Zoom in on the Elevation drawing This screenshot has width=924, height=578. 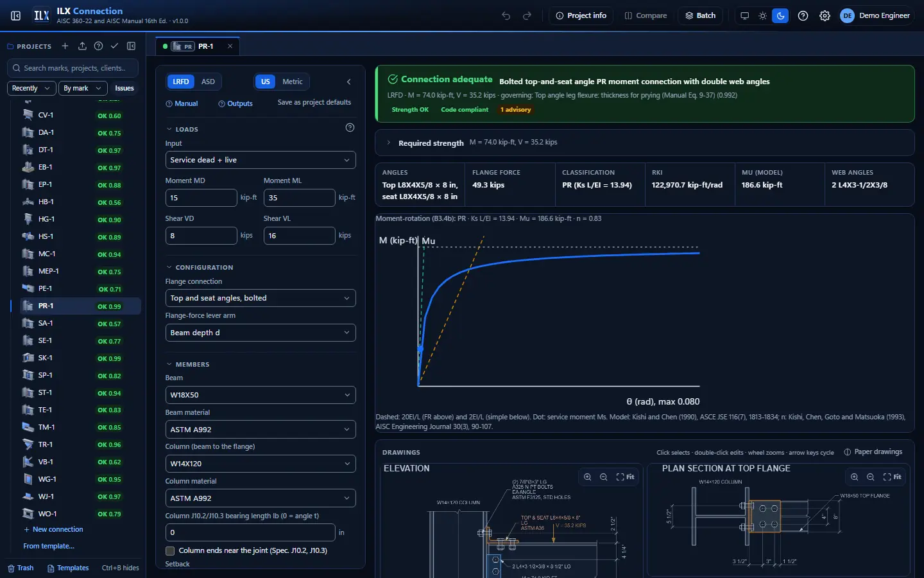[x=588, y=477]
